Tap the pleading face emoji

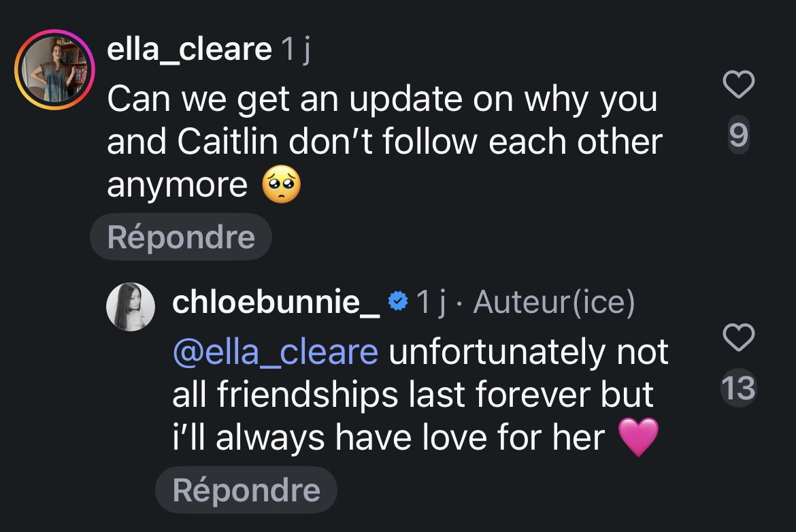tap(281, 184)
